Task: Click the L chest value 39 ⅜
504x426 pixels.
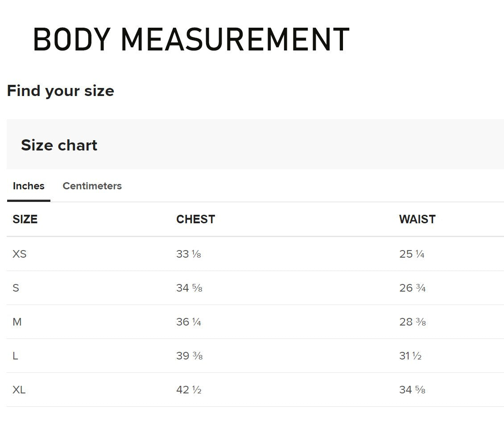Action: click(189, 356)
